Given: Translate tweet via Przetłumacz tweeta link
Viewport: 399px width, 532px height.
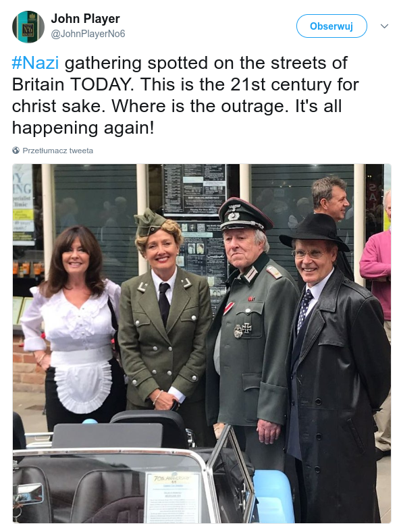Looking at the screenshot, I should pos(57,151).
